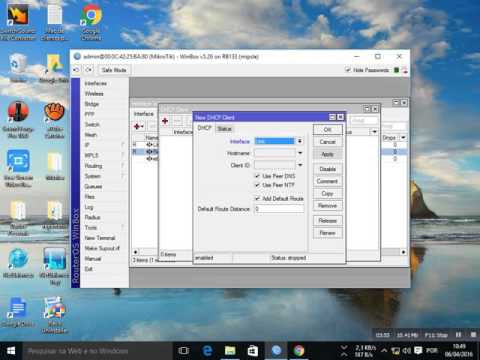Switch to the Status tab in New DHCP Client
This screenshot has width=480, height=360.
click(x=224, y=129)
